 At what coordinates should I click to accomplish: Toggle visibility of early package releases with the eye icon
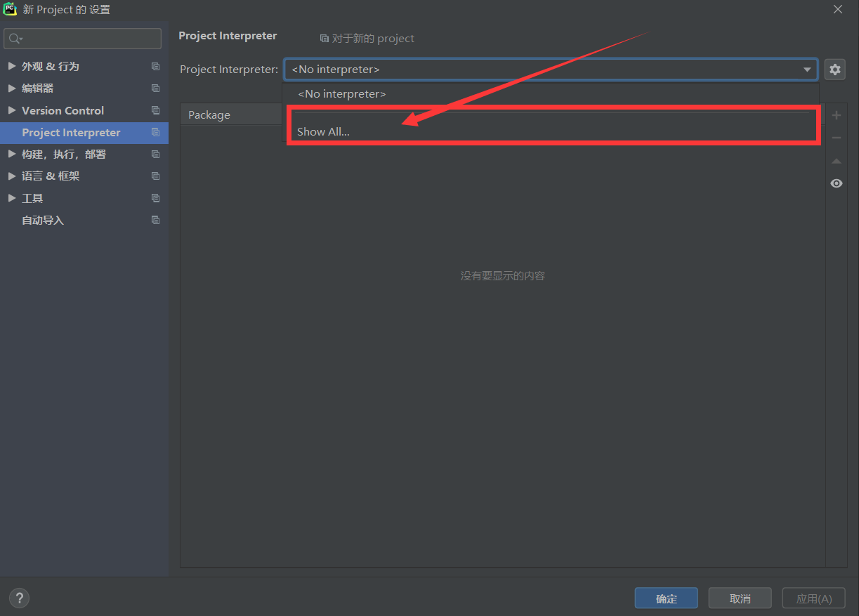click(x=837, y=183)
